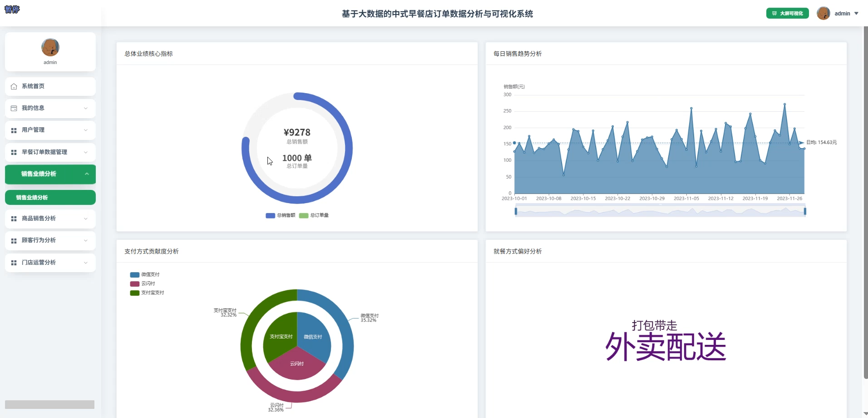Click the 1000 单 order count value

click(x=297, y=158)
